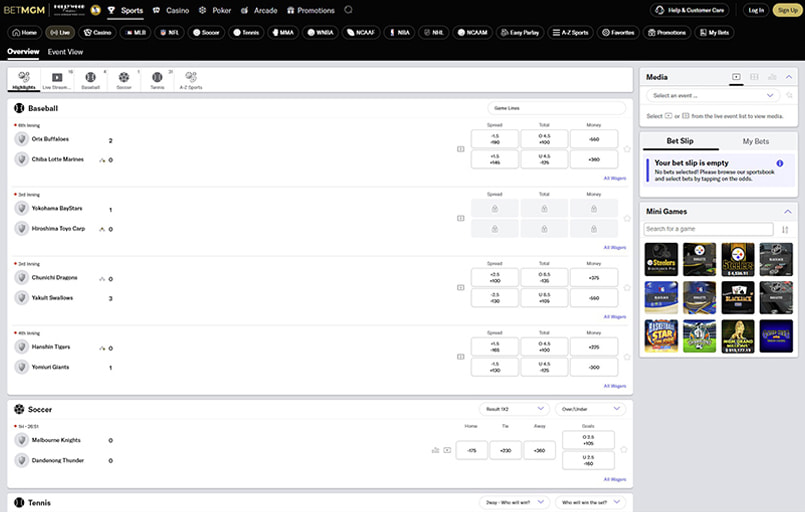This screenshot has width=805, height=512.
Task: Favorite the Hanshin Tigers game star
Action: point(627,357)
